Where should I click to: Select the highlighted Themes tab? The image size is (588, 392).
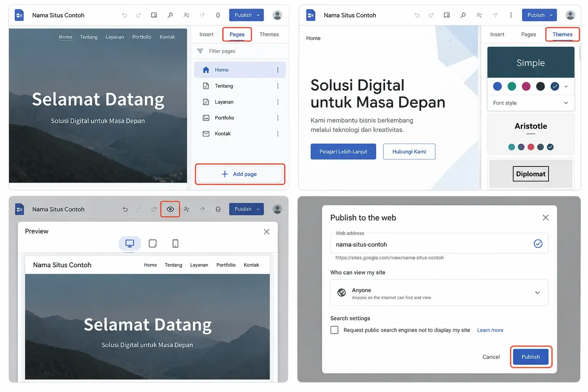coord(562,34)
